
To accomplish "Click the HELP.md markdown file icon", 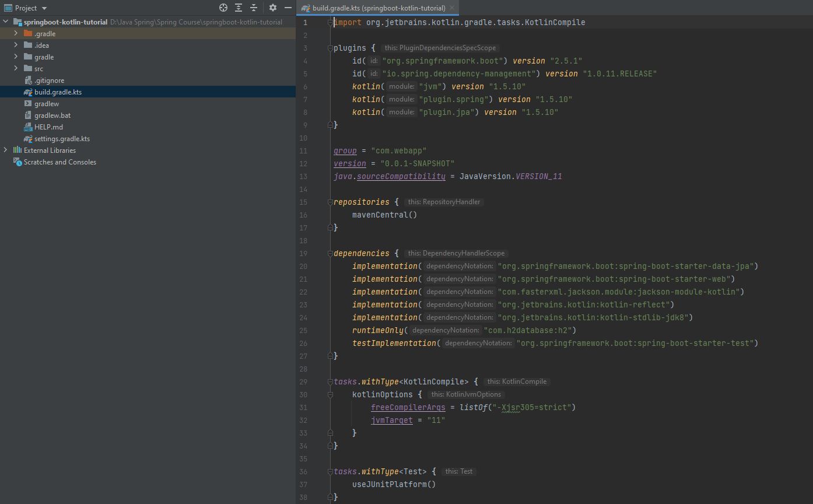I will coord(28,127).
